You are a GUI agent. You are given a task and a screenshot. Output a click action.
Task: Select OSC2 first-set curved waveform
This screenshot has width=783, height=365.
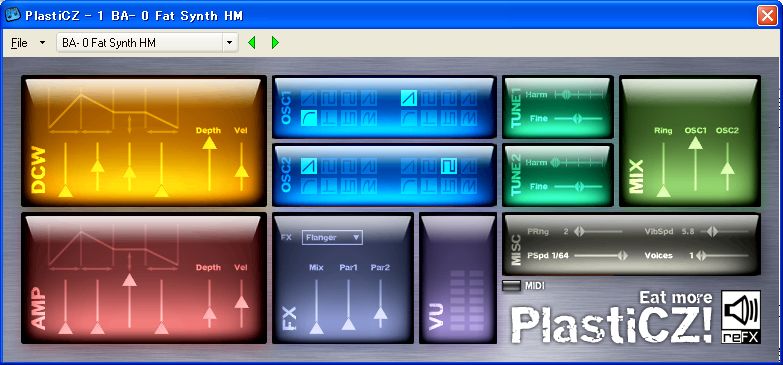tap(309, 186)
